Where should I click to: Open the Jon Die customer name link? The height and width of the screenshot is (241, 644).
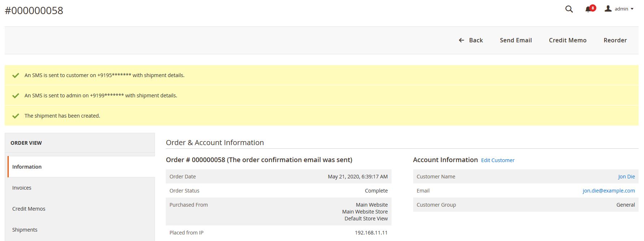[626, 177]
